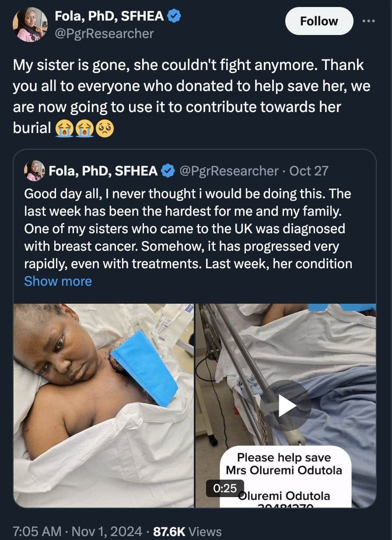Click the quoted tweet's @PgrResearcher handle
Screen dimensions: 392x540
pyautogui.click(x=229, y=171)
